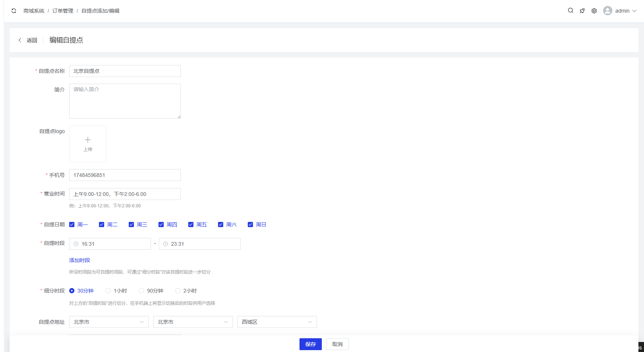
Task: Navigate to 商城系统 breadcrumb item
Action: point(34,11)
